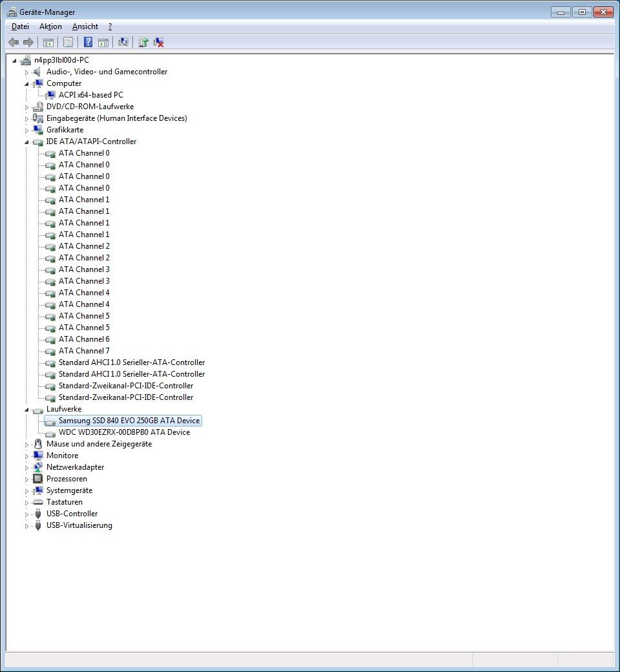Open Properties via the toolbar sheet icon
This screenshot has height=672, width=620.
(68, 42)
